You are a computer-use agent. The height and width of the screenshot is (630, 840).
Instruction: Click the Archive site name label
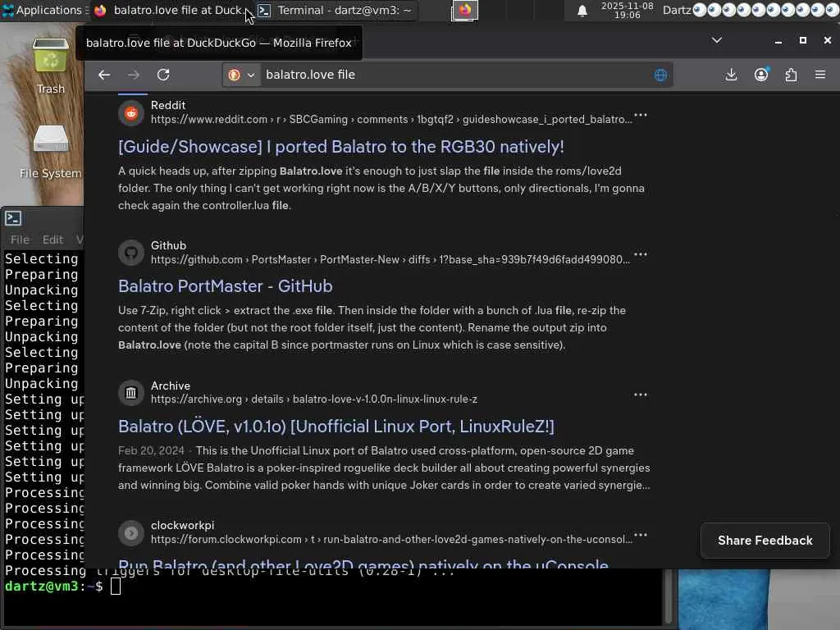tap(171, 386)
